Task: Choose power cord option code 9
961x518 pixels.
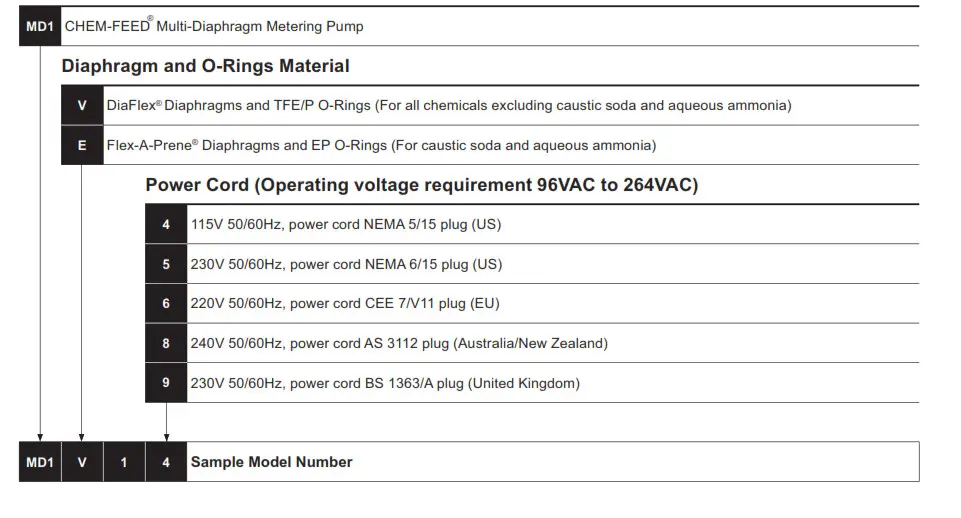Action: [166, 383]
